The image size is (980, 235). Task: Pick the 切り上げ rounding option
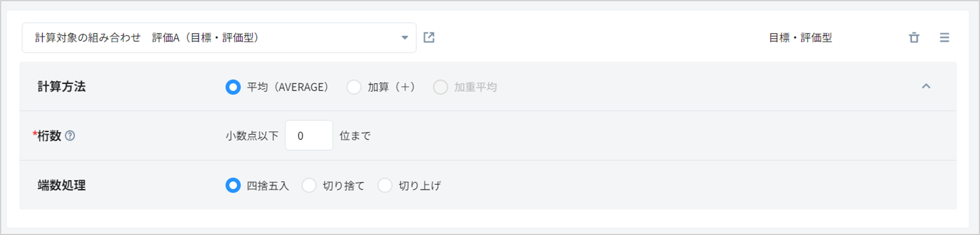tap(385, 186)
